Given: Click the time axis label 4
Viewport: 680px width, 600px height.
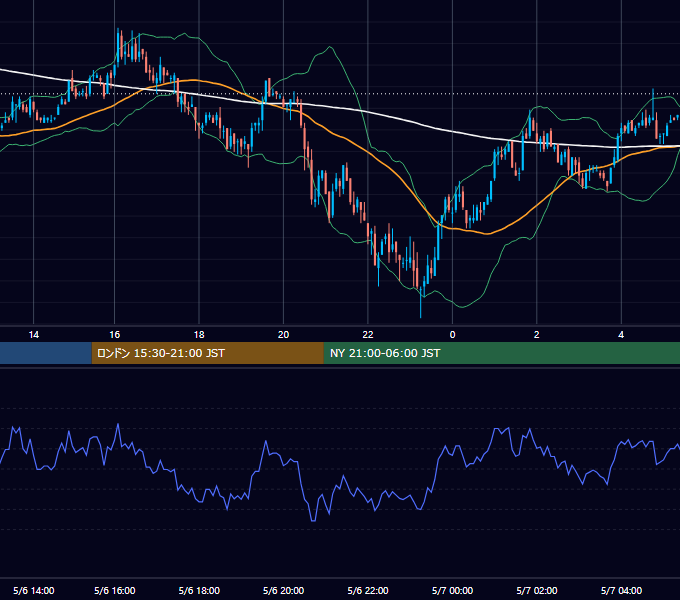Looking at the screenshot, I should point(621,335).
